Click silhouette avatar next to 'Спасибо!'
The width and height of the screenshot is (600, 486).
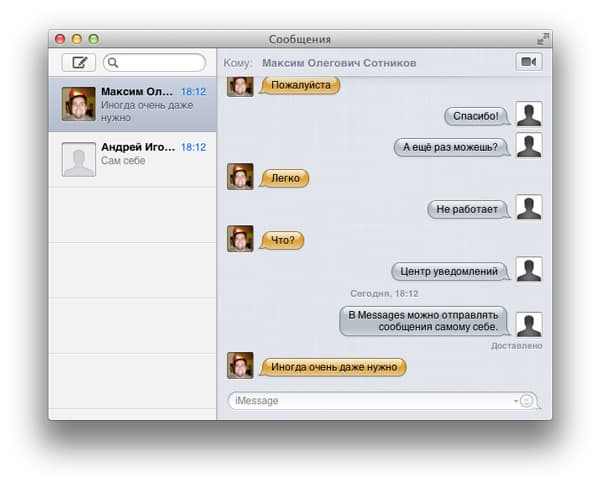coord(529,114)
